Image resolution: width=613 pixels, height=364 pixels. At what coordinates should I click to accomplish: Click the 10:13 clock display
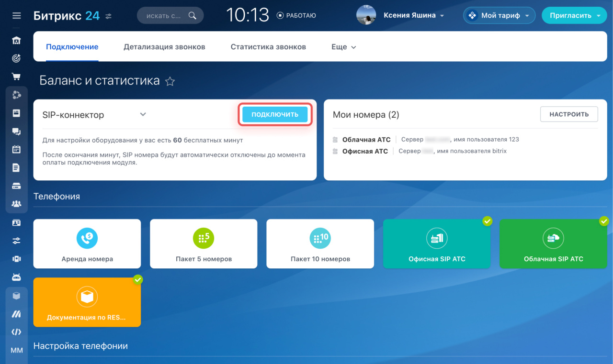(248, 15)
